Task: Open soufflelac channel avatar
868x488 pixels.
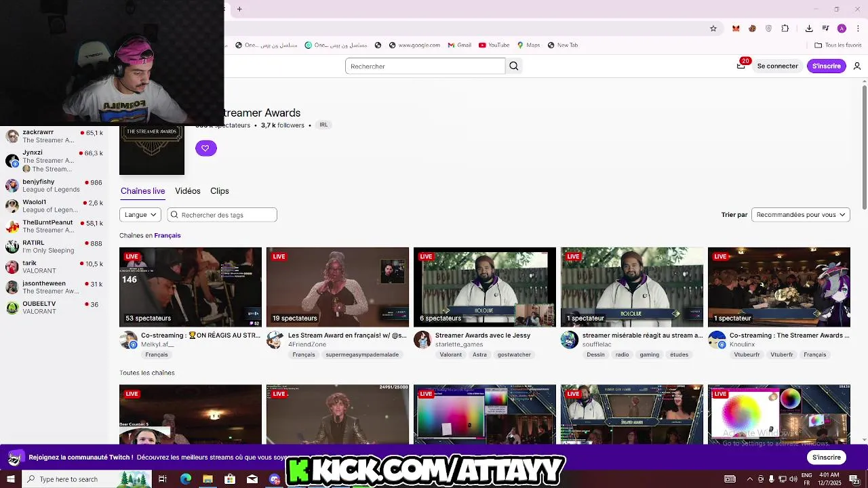Action: pyautogui.click(x=570, y=340)
